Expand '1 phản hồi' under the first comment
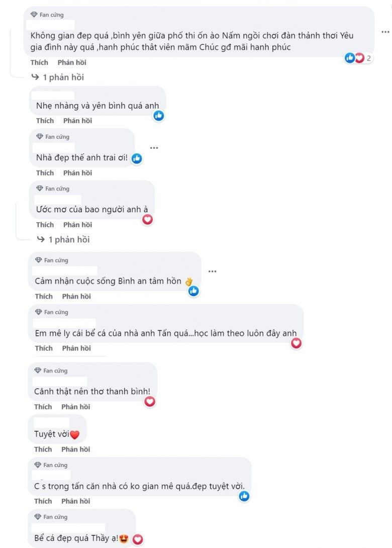The height and width of the screenshot is (548, 392). pos(58,77)
